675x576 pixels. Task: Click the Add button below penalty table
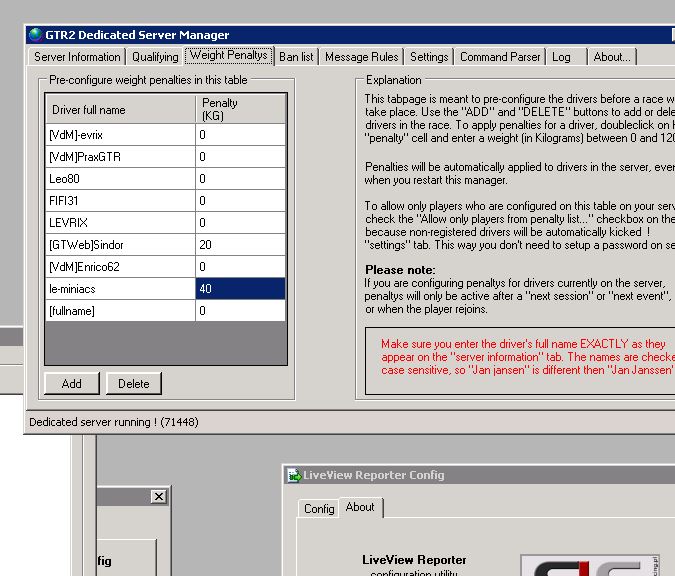(x=71, y=384)
